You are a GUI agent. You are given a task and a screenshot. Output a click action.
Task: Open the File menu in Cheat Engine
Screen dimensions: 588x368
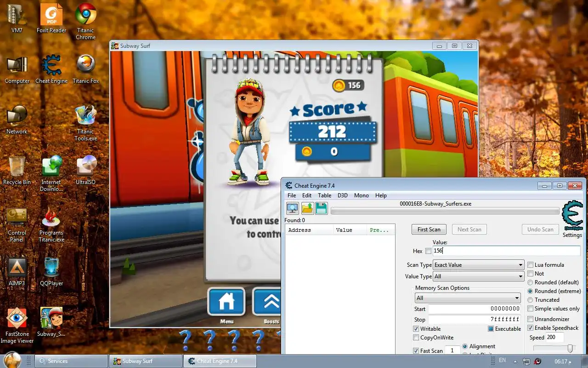click(x=292, y=195)
